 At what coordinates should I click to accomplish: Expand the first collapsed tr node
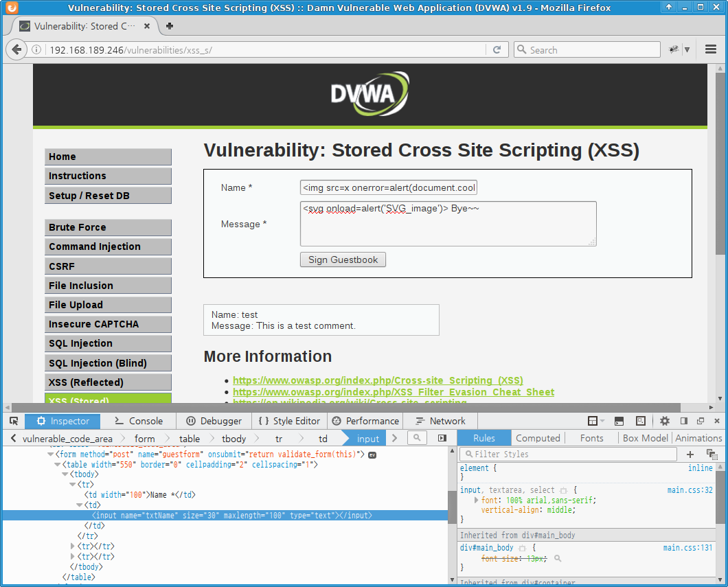[x=72, y=546]
